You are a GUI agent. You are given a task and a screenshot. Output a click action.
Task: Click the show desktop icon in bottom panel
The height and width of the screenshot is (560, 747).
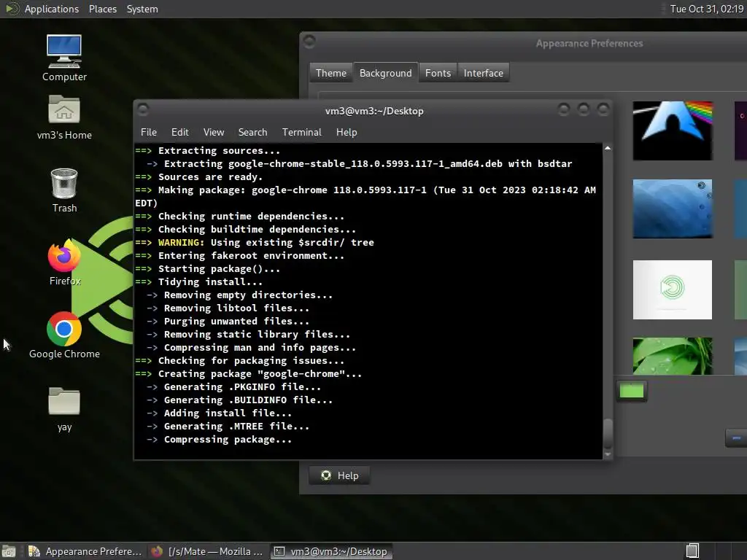[9, 551]
